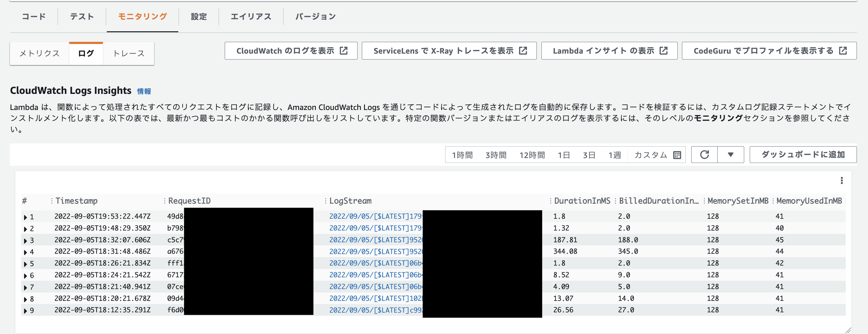The height and width of the screenshot is (334, 868).
Task: Click the duration value 13.07
Action: 563,299
